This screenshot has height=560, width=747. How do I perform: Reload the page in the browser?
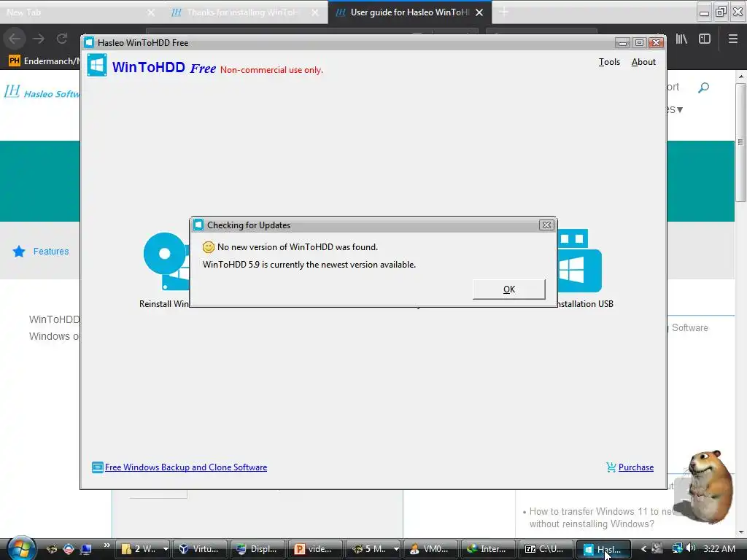pos(62,39)
